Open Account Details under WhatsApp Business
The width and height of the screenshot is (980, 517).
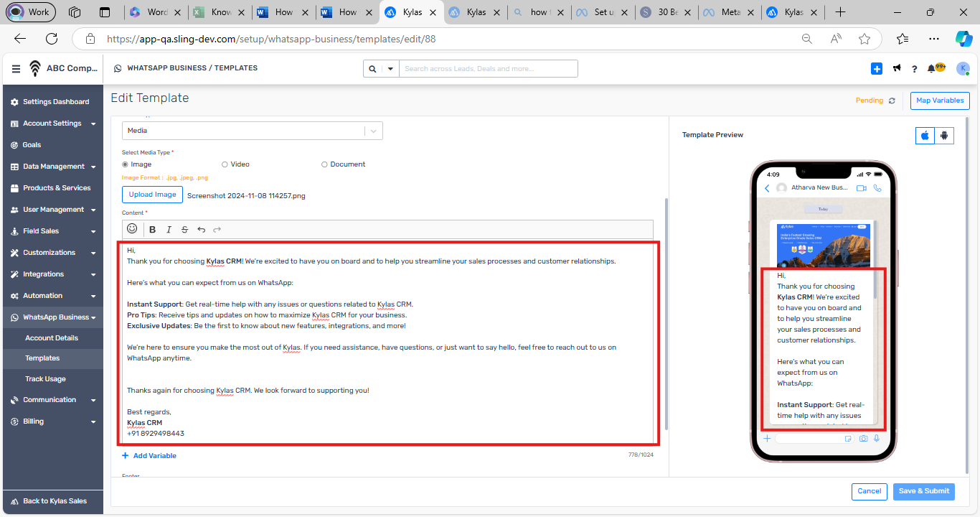53,338
